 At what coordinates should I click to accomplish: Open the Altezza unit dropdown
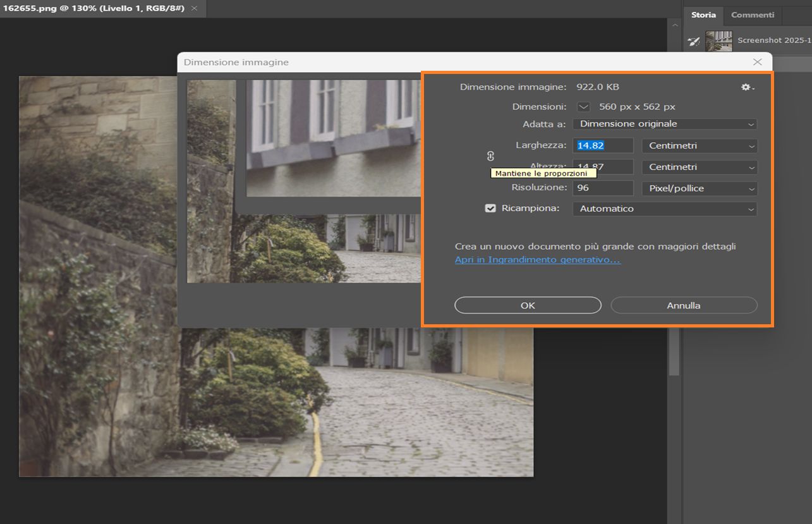(x=699, y=167)
